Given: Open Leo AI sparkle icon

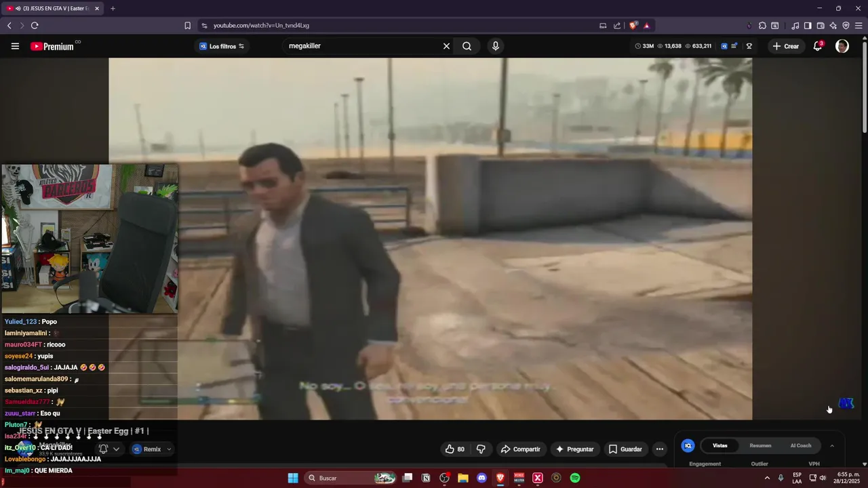Looking at the screenshot, I should pyautogui.click(x=833, y=25).
